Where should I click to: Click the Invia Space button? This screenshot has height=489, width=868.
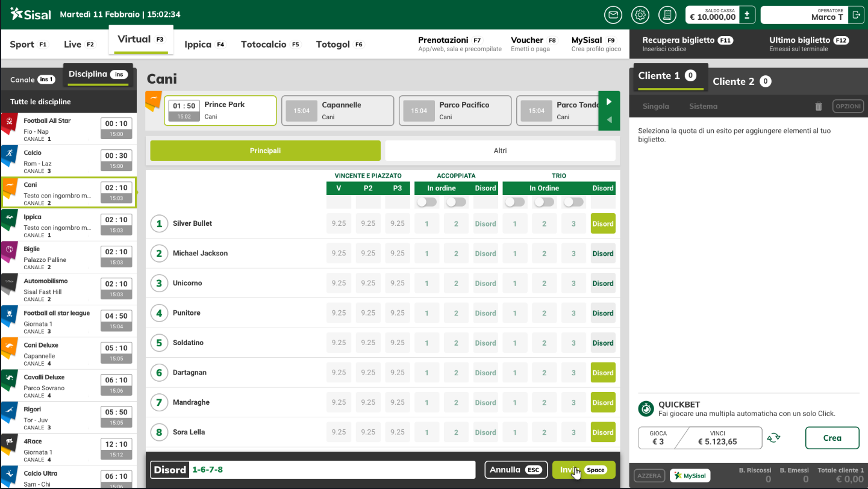[584, 470]
